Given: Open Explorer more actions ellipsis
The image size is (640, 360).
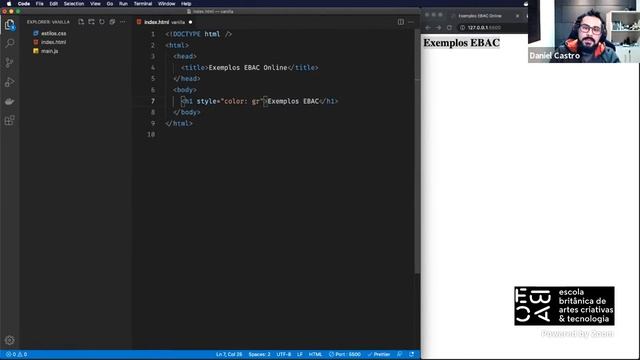Looking at the screenshot, I should point(123,22).
